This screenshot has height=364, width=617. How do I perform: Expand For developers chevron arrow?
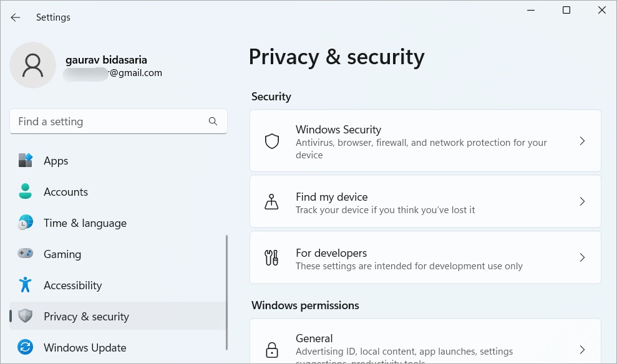point(582,258)
